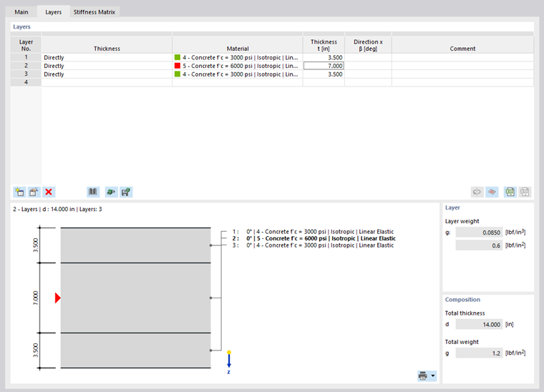544x392 pixels.
Task: Click layer 2 material Concrete 6000 psi
Action: [x=240, y=66]
